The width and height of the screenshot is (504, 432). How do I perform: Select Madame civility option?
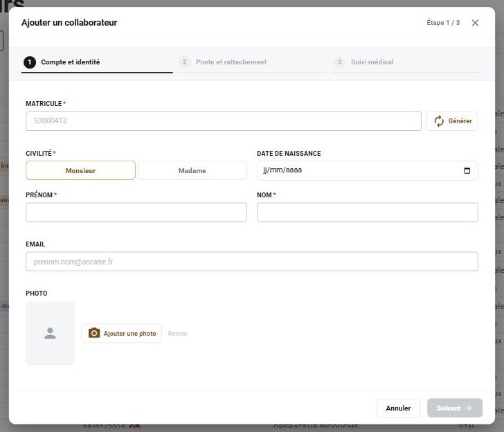[192, 170]
